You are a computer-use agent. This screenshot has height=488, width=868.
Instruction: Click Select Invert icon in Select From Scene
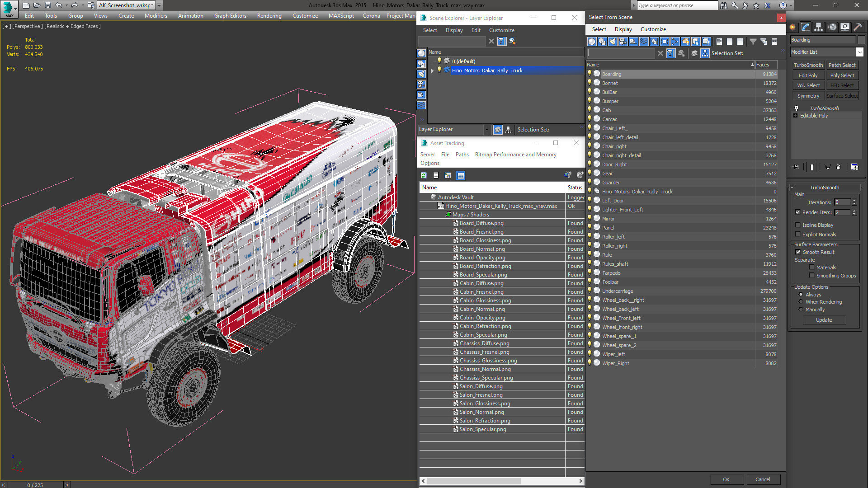[740, 42]
